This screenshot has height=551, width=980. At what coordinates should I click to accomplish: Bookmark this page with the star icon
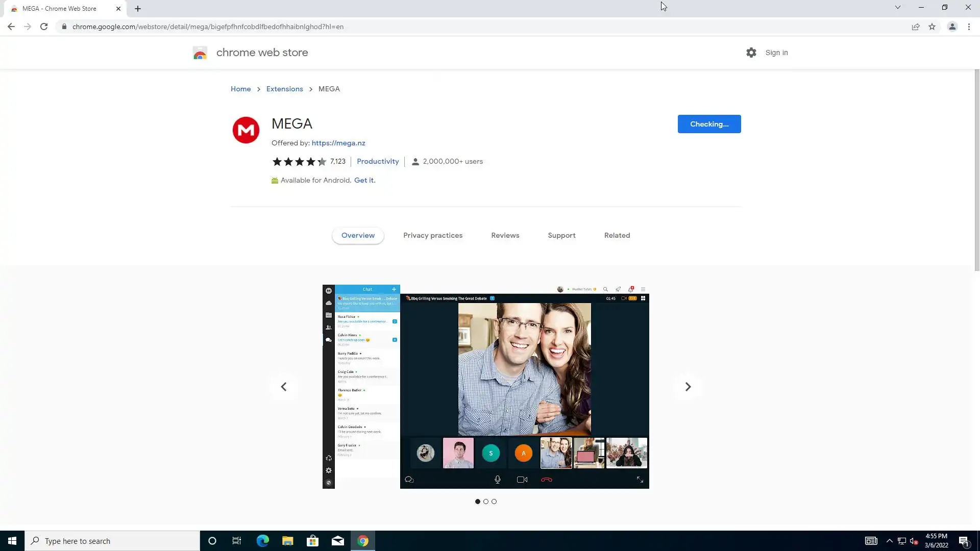coord(932,27)
